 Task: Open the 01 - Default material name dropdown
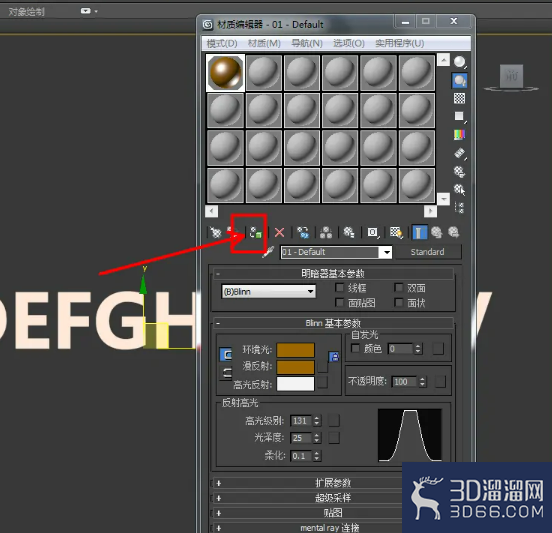click(x=386, y=252)
